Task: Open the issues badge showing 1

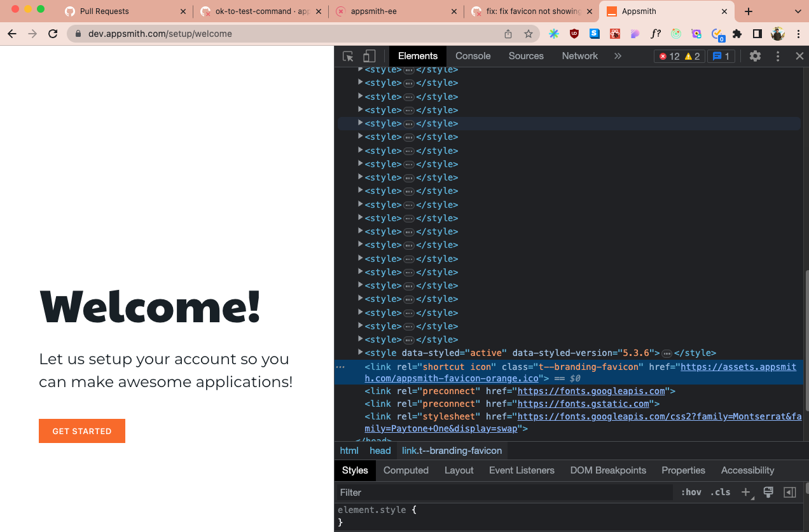Action: [x=721, y=56]
